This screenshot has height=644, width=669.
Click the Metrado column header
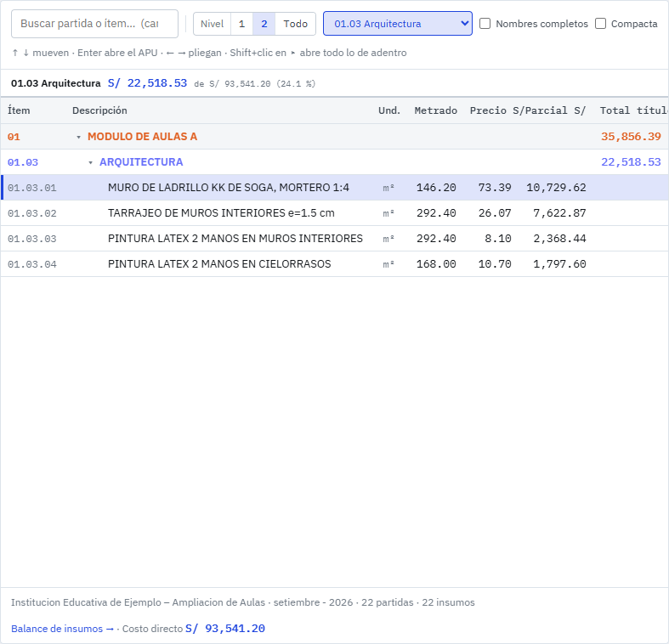coord(435,111)
